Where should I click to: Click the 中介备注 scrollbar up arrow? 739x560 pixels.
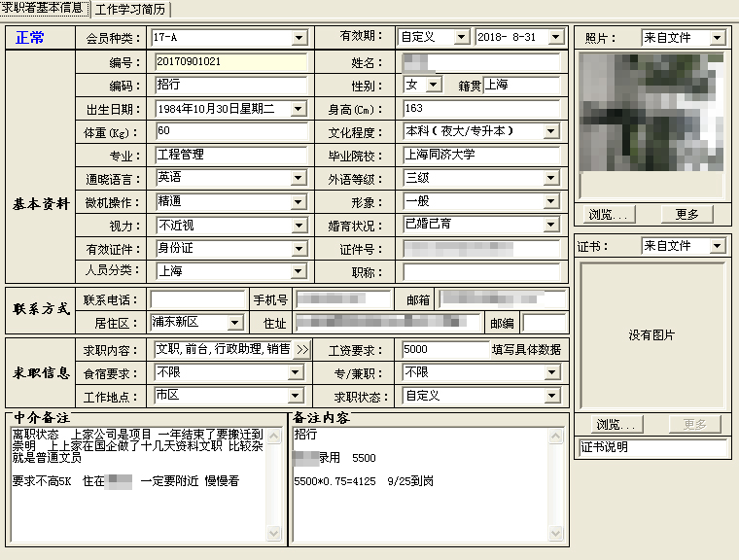point(274,436)
